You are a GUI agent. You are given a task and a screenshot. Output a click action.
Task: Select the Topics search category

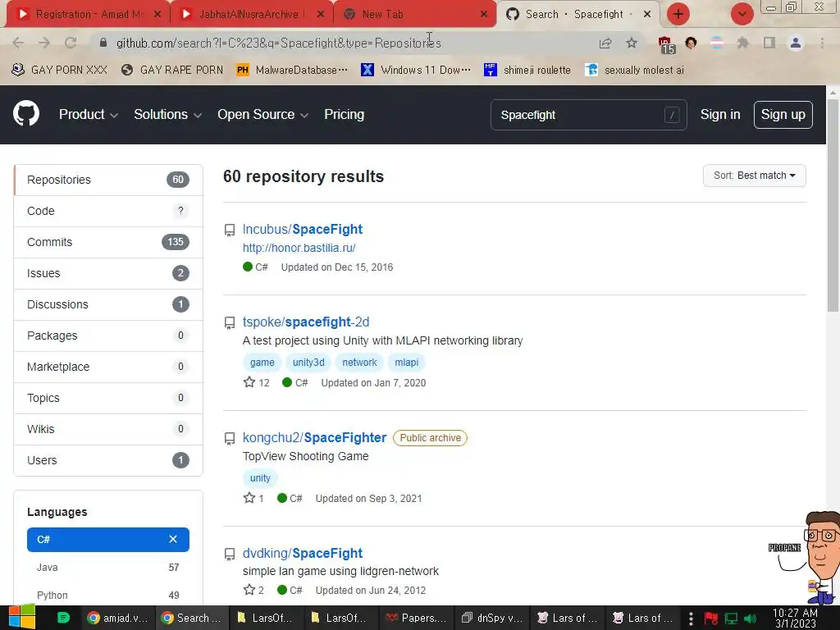108,398
